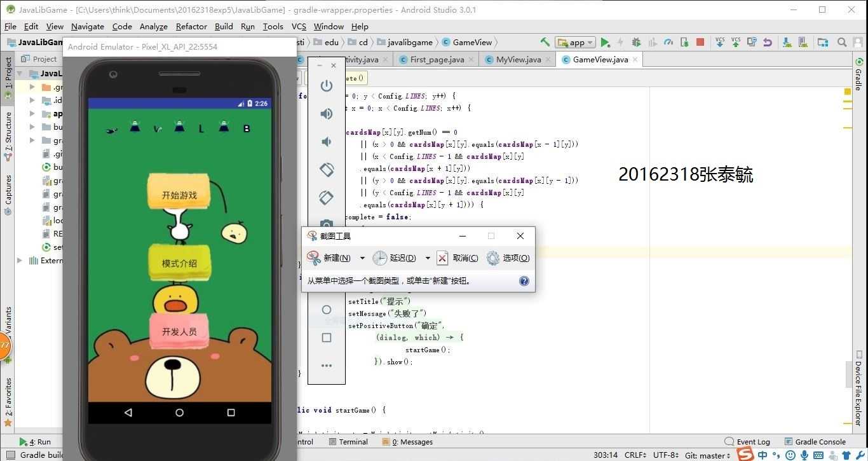Switch to the First_page.java tab
This screenshot has width=868, height=461.
tap(437, 59)
